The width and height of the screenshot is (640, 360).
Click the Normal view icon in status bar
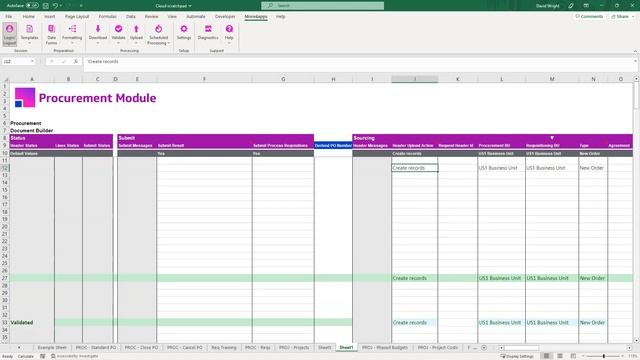(546, 356)
